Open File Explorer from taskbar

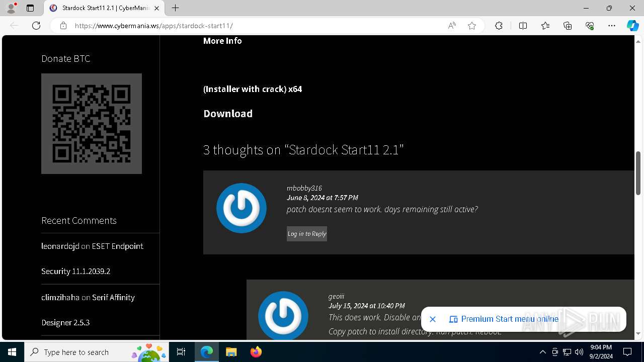231,352
